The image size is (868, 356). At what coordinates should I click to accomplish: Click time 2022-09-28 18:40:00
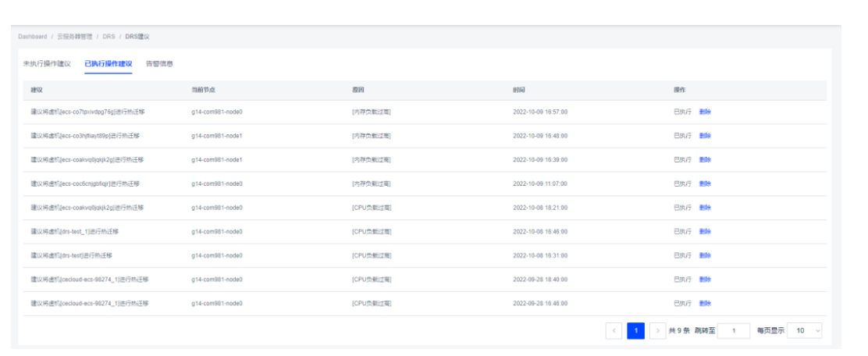539,279
